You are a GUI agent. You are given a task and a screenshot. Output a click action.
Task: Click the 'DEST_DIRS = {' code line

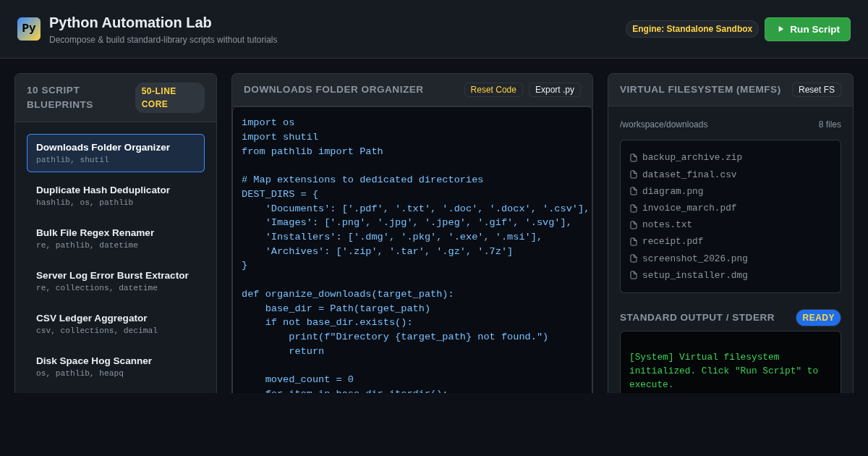[280, 194]
